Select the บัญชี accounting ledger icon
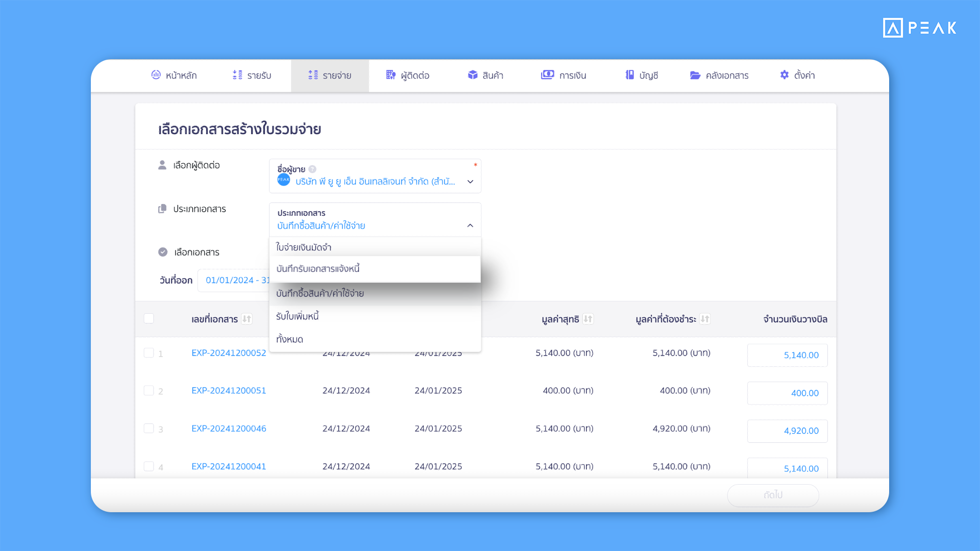Image resolution: width=980 pixels, height=551 pixels. tap(629, 75)
